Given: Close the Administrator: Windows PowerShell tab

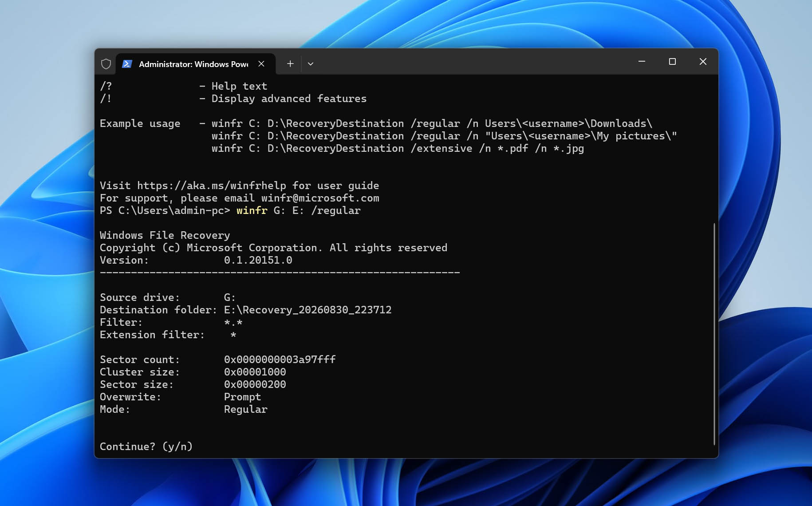Looking at the screenshot, I should [261, 64].
